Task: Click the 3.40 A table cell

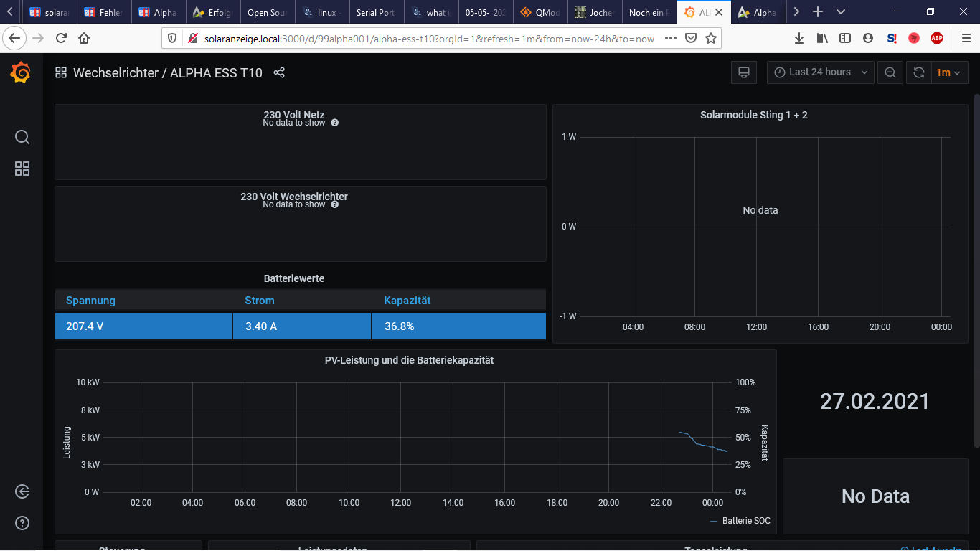Action: tap(302, 326)
